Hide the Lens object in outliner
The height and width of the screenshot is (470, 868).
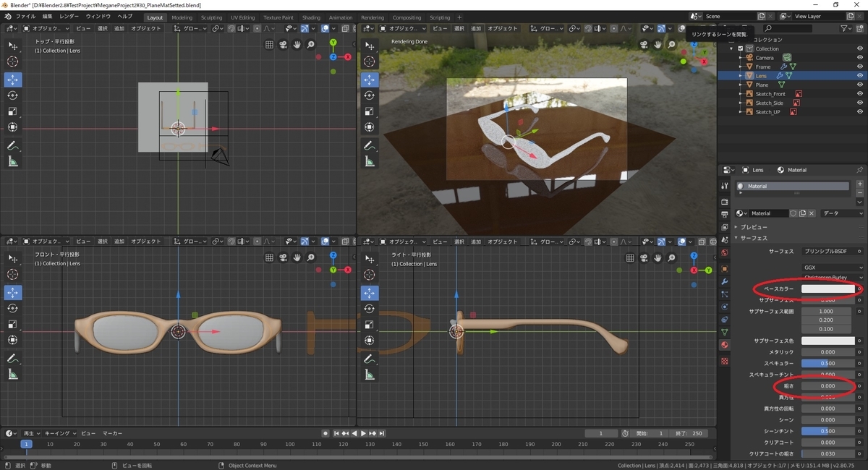pos(860,76)
